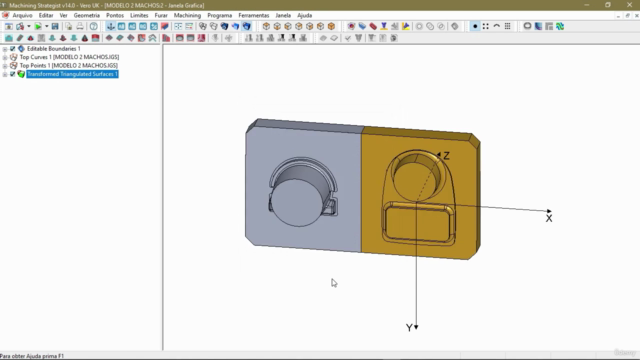
Task: Select Editable Boundaries 1 tree row
Action: pyautogui.click(x=53, y=49)
